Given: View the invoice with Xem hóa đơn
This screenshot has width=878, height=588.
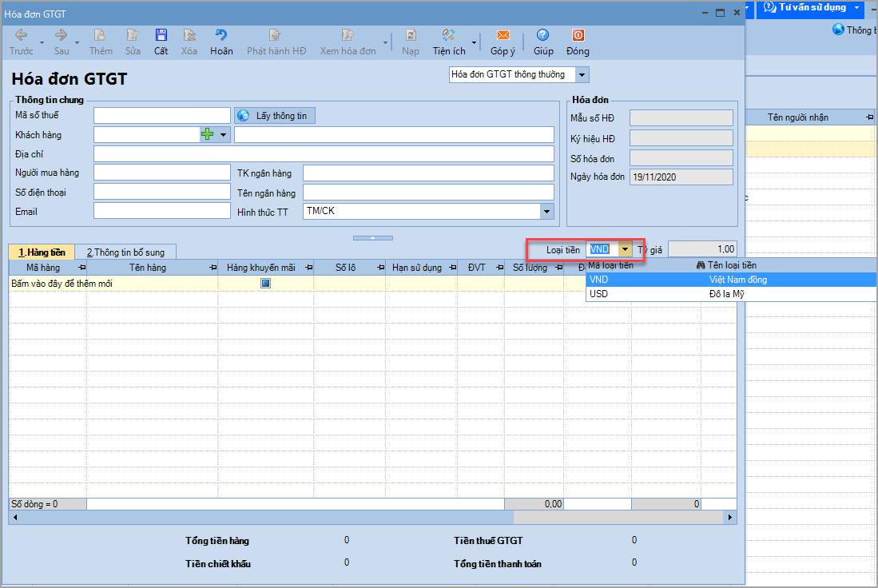Looking at the screenshot, I should click(x=348, y=42).
